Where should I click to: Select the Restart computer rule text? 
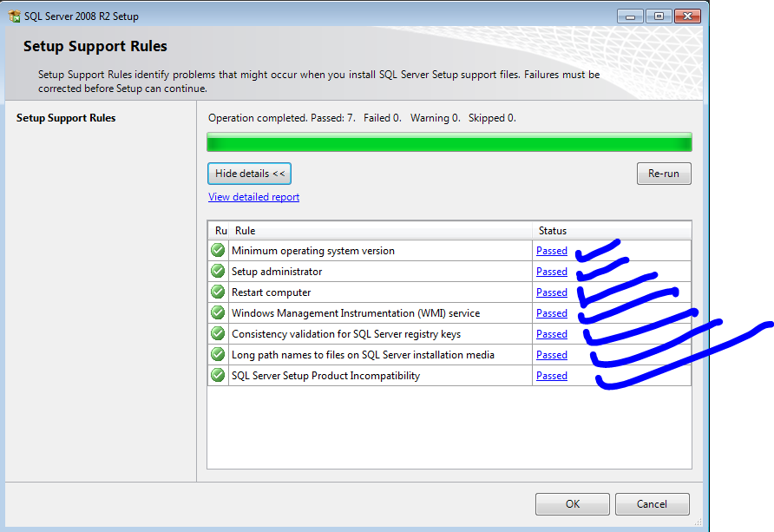(x=271, y=292)
